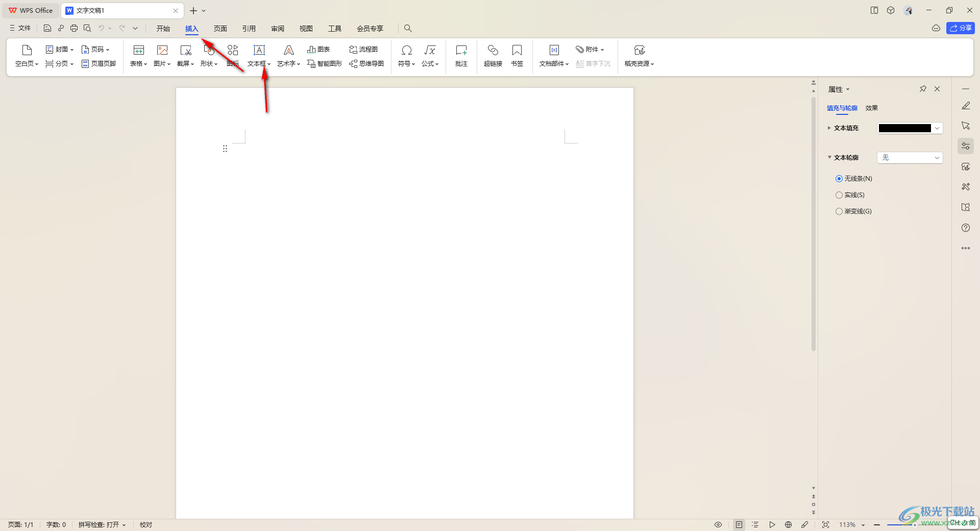980x531 pixels.
Task: Click the 截屏 screenshot icon
Action: (186, 50)
